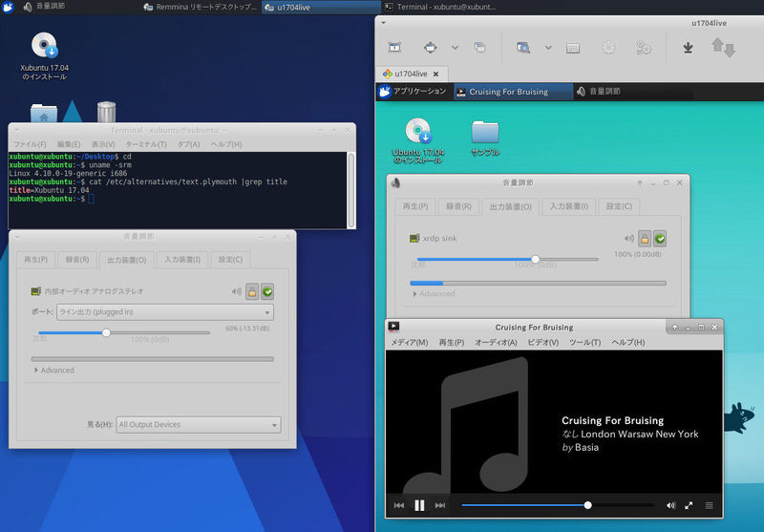Viewport: 764px width, 532px height.
Task: Open the Xfce whisker menu icon in top panel
Action: click(8, 7)
